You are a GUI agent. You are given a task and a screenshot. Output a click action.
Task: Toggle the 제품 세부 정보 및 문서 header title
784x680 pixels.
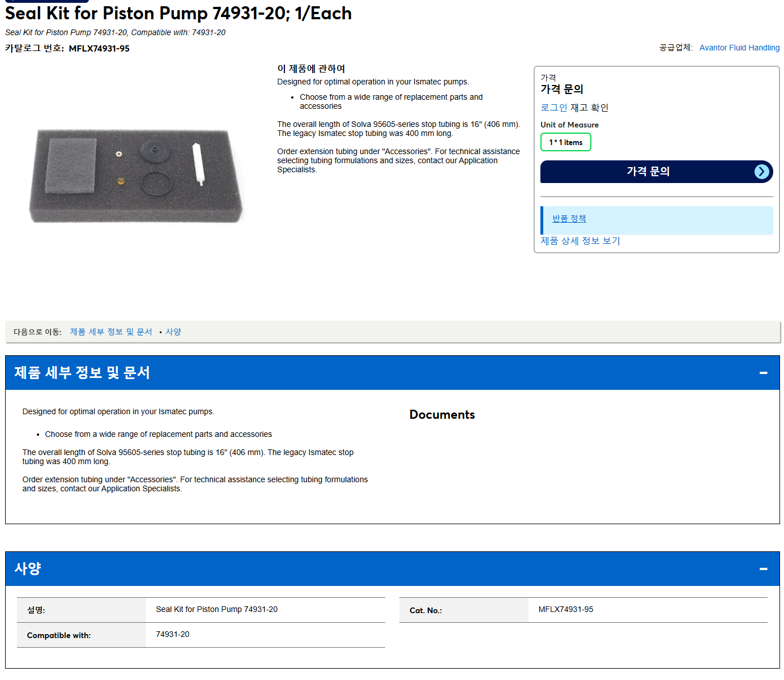[x=82, y=373]
